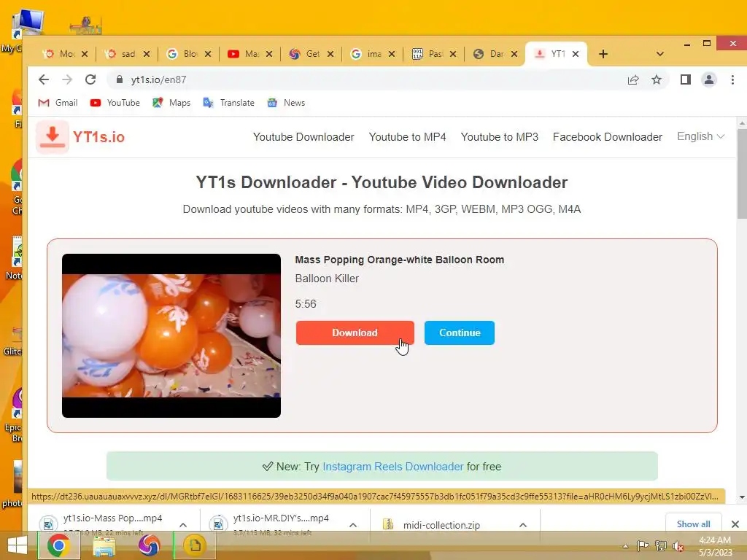Viewport: 747px width, 560px height.
Task: View site info via the padlock icon
Action: coord(120,79)
